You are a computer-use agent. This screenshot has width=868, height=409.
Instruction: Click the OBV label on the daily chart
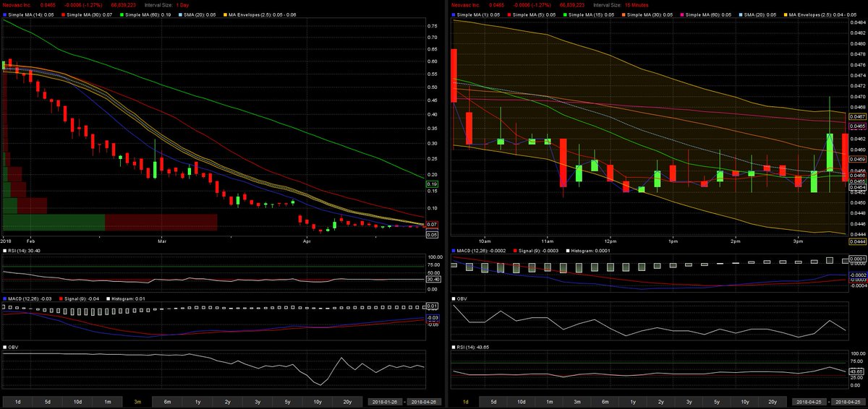tap(14, 347)
